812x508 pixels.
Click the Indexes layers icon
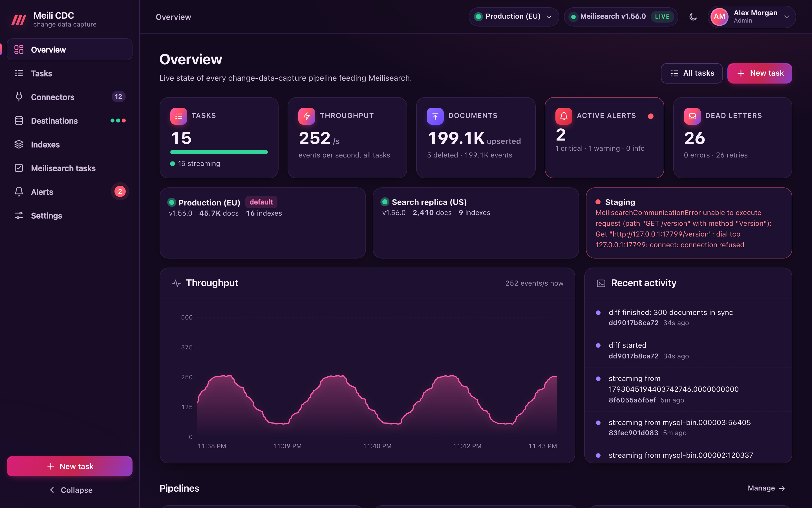tap(19, 144)
